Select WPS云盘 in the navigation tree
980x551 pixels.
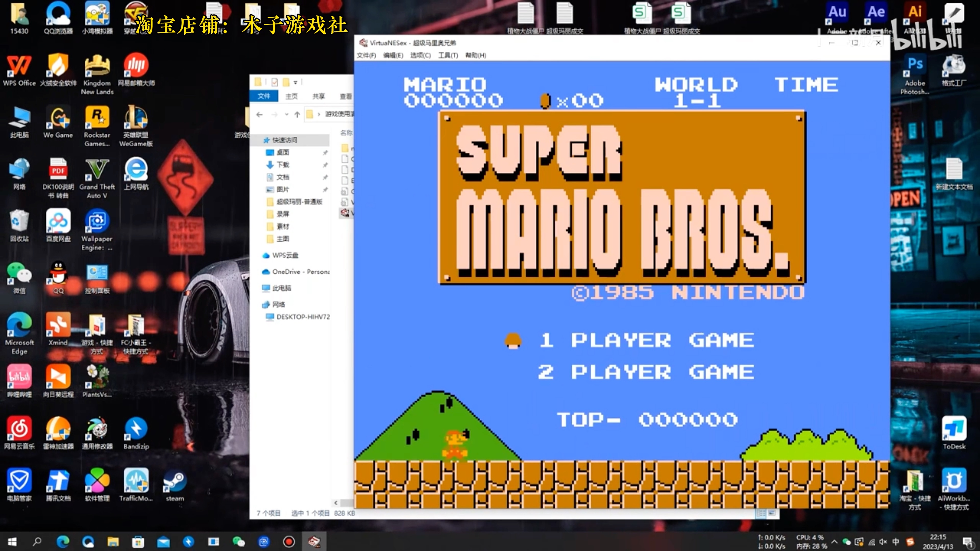(285, 255)
